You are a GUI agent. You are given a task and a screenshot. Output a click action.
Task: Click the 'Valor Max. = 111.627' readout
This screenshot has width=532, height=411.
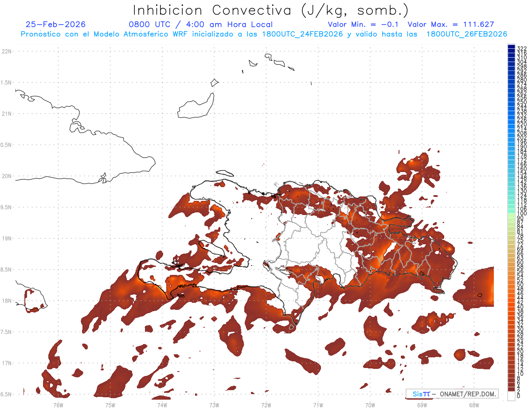[x=451, y=24]
